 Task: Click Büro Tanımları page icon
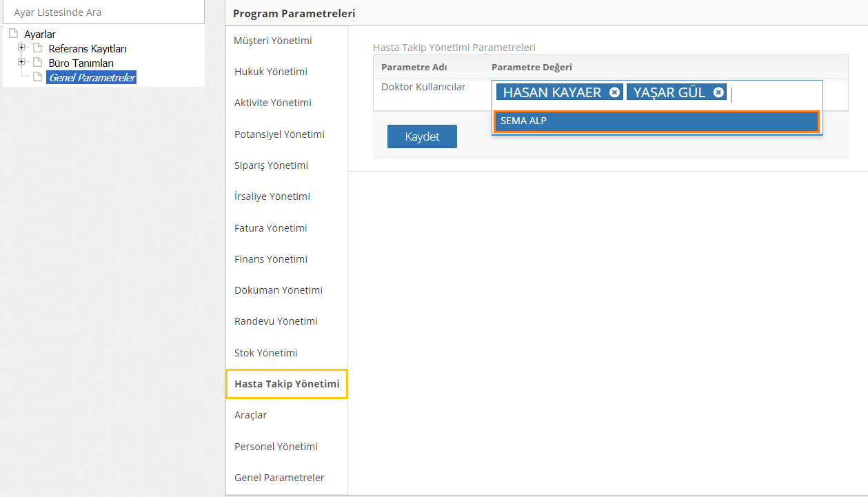point(38,63)
